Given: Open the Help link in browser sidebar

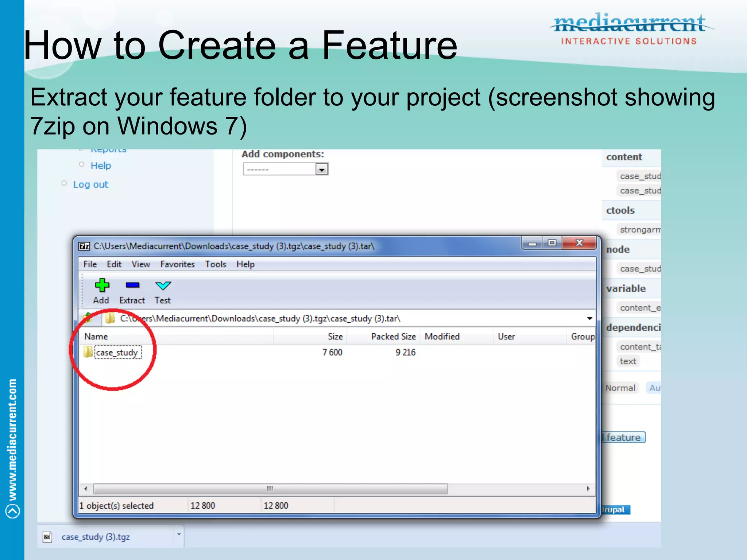Looking at the screenshot, I should [x=101, y=166].
